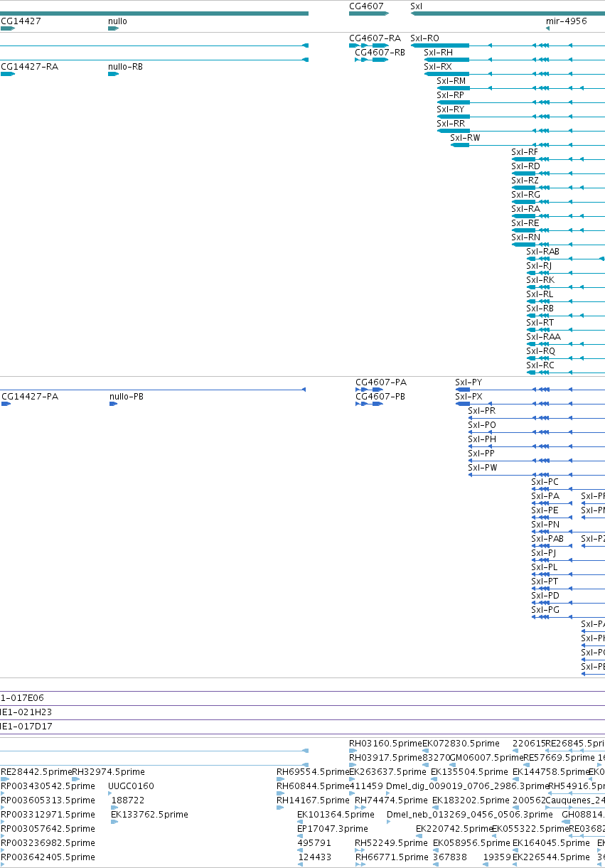
Task: Click the CG14427 gene label
Action: [21, 21]
